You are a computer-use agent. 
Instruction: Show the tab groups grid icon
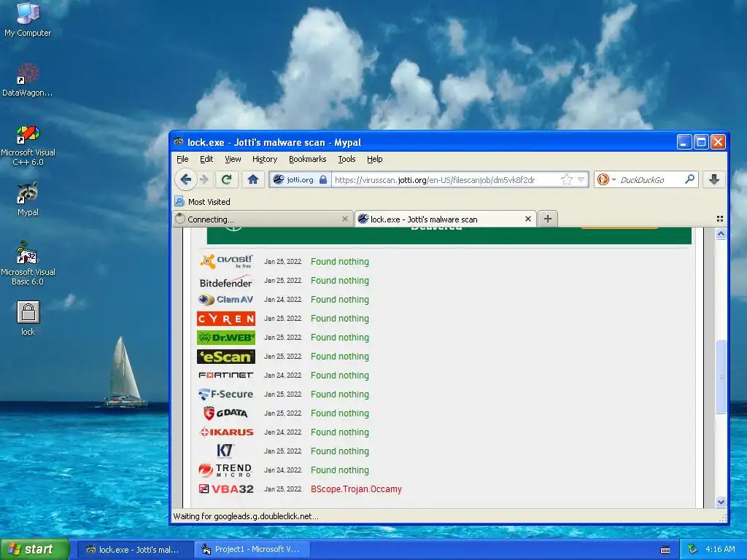click(720, 219)
